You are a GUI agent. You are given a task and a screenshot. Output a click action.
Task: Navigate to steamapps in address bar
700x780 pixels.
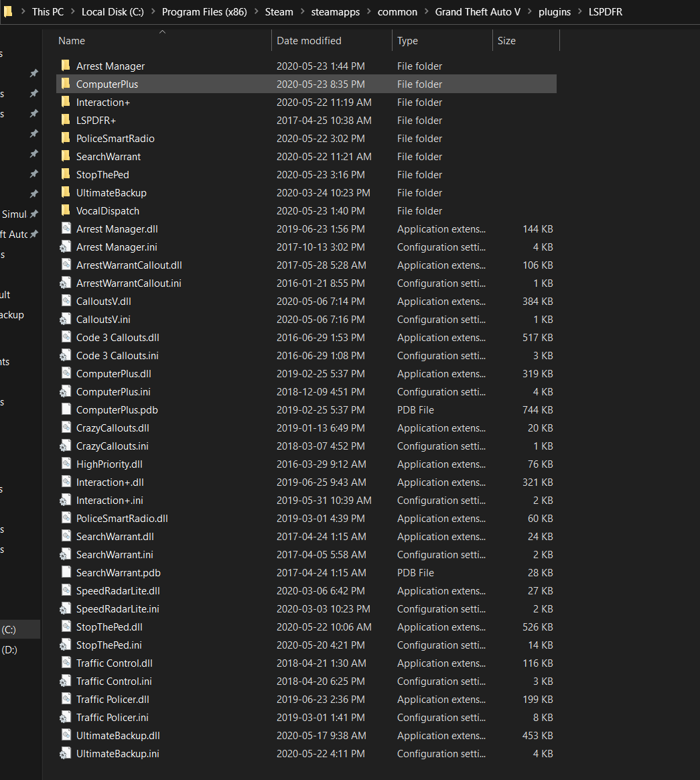point(336,11)
